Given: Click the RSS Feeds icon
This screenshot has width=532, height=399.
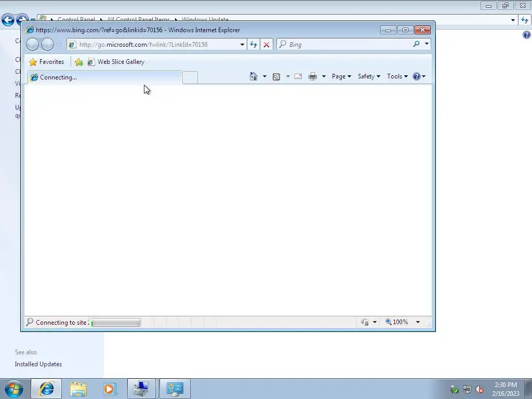Looking at the screenshot, I should tap(276, 77).
